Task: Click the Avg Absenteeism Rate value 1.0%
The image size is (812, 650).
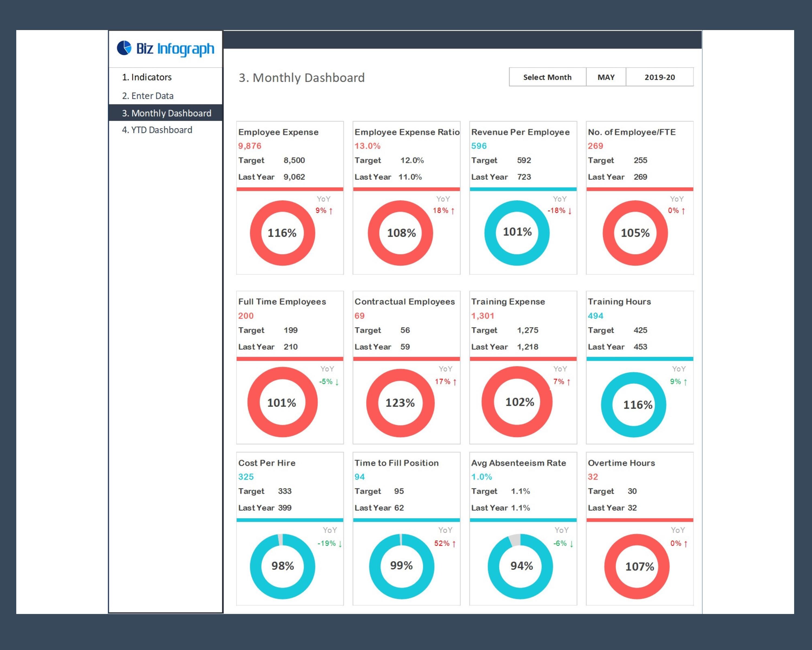Action: point(482,477)
